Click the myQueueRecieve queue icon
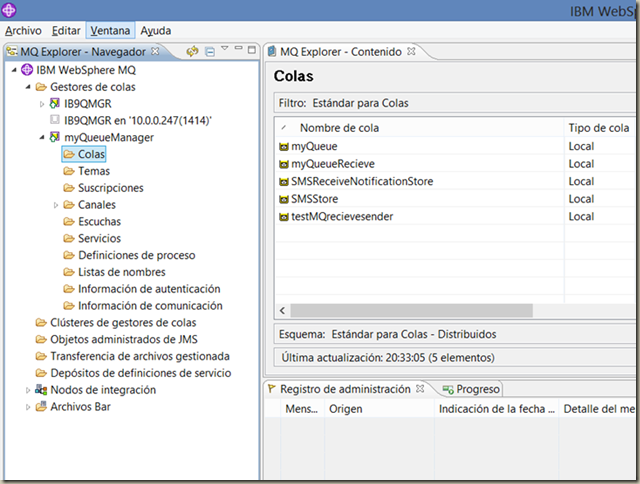 pos(284,164)
